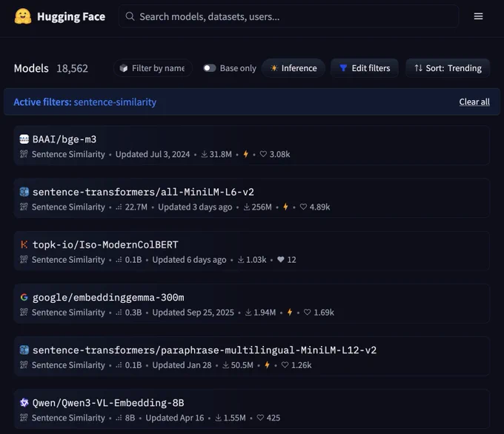Click the heart icon beside 1.69k
This screenshot has width=504, height=434.
[x=308, y=312]
